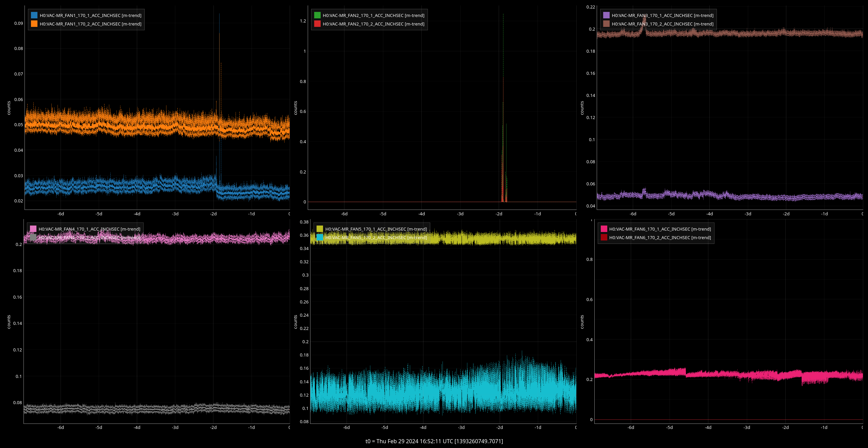Click the brown FAN3_170_2 legend swatch
Screen dimensions: 868x448
tap(606, 24)
